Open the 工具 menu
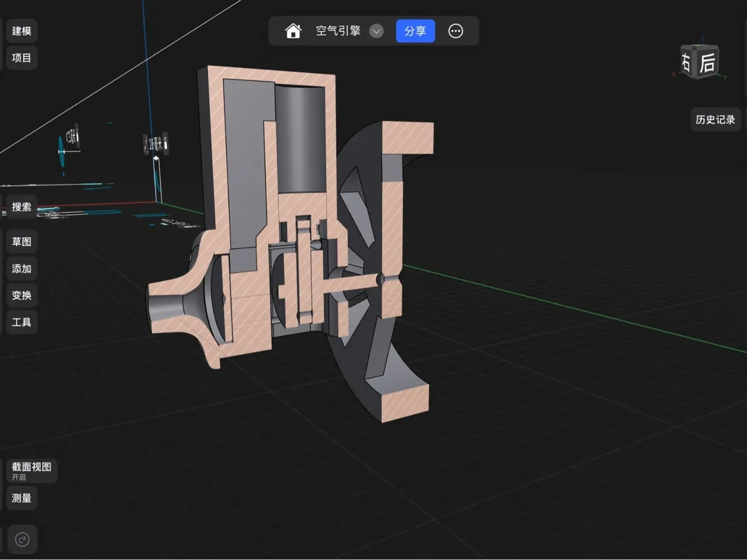Screen dimensions: 747x560 22,322
